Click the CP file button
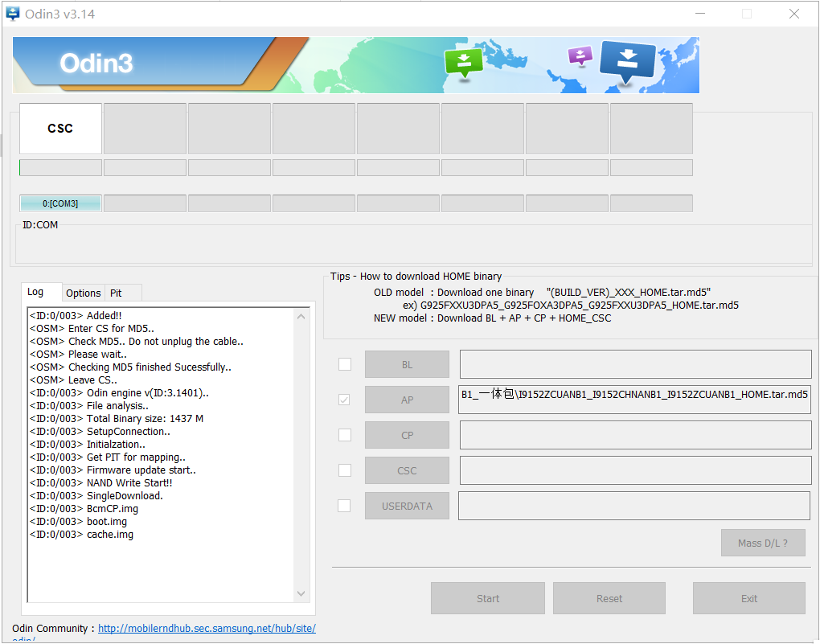820x644 pixels. 407,435
